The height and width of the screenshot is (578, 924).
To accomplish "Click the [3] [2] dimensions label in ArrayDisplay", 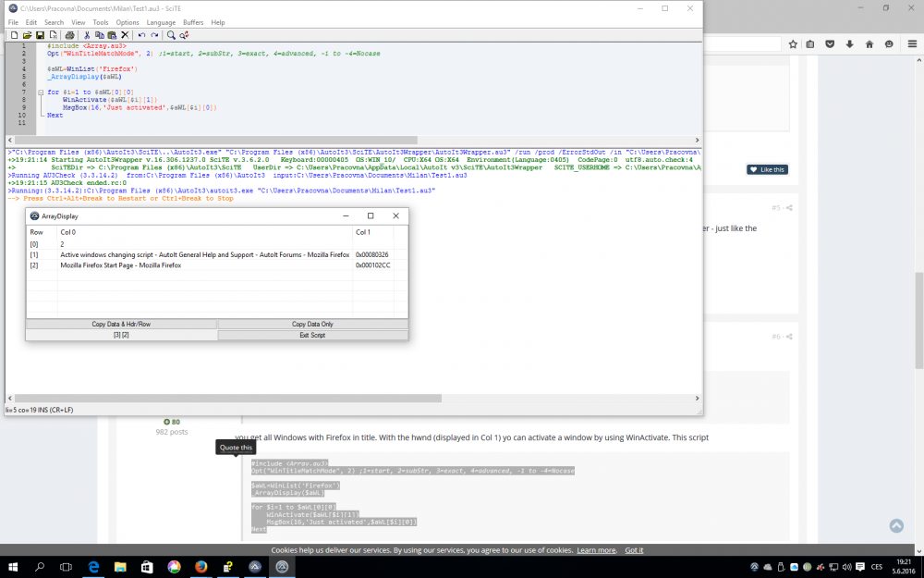I will click(121, 335).
